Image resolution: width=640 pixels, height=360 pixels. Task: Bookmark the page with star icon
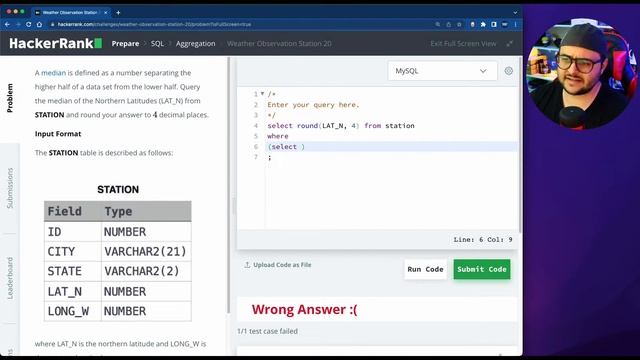coord(459,24)
